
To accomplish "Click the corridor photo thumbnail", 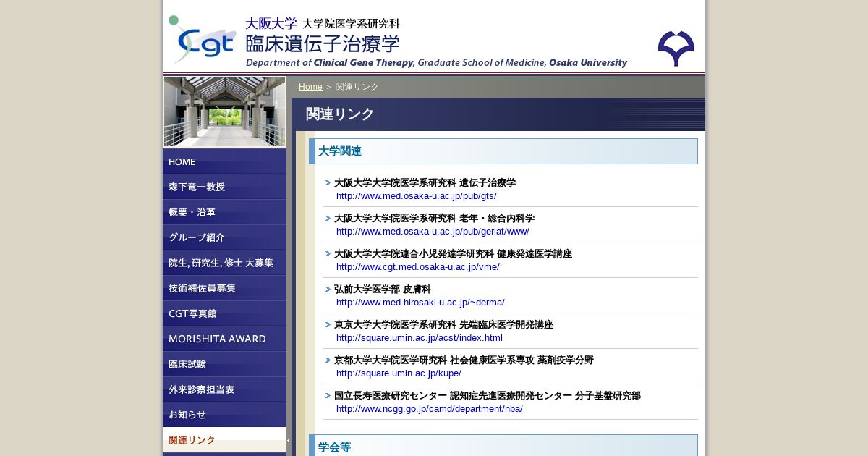I will tap(224, 112).
